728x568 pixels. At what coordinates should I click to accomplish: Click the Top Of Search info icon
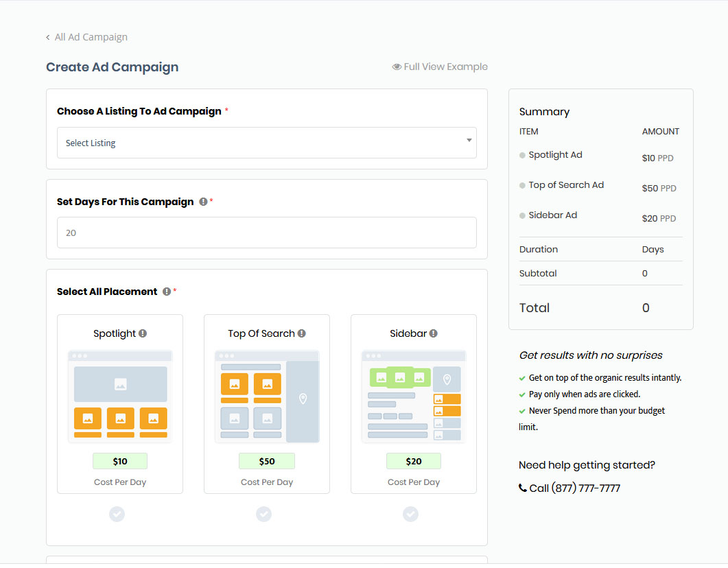point(302,333)
